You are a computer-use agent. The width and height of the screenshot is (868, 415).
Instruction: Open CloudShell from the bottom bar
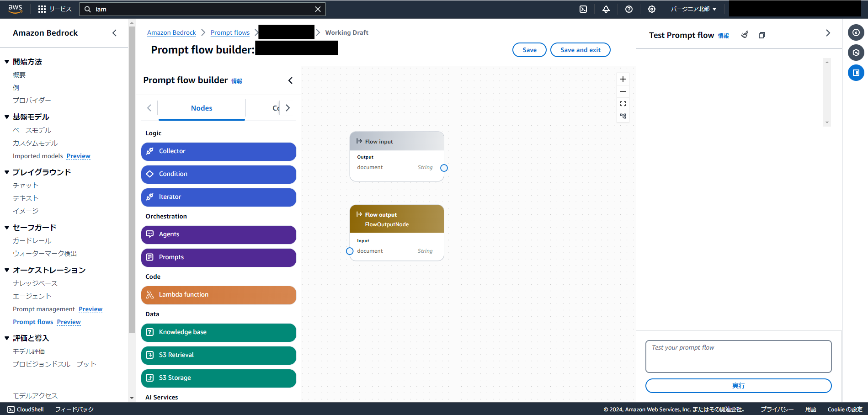[x=26, y=409]
